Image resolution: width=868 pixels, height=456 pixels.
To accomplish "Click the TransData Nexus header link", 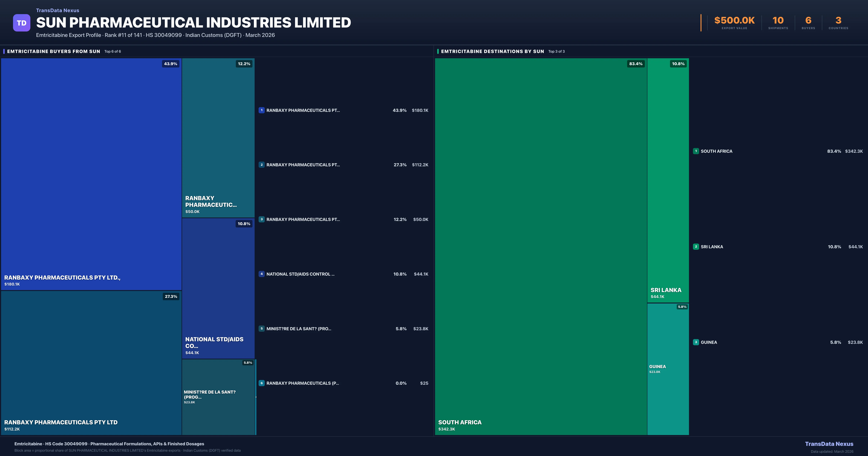I will pos(58,10).
